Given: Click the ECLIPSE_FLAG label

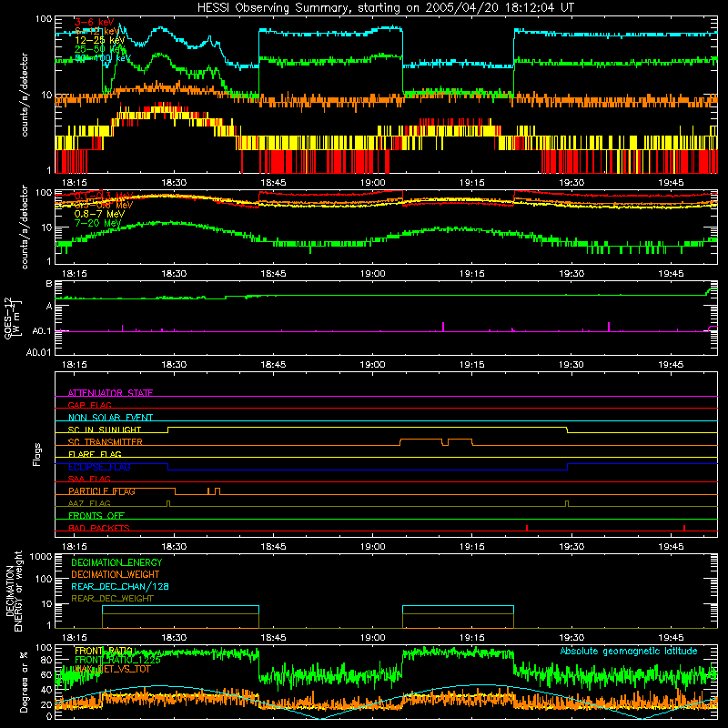Looking at the screenshot, I should click(x=99, y=467).
